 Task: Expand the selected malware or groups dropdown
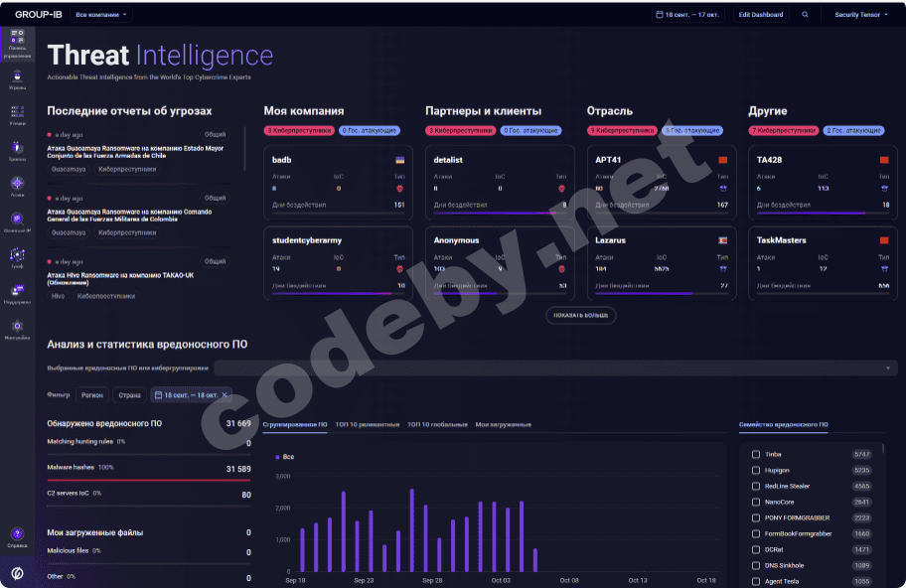pyautogui.click(x=555, y=367)
